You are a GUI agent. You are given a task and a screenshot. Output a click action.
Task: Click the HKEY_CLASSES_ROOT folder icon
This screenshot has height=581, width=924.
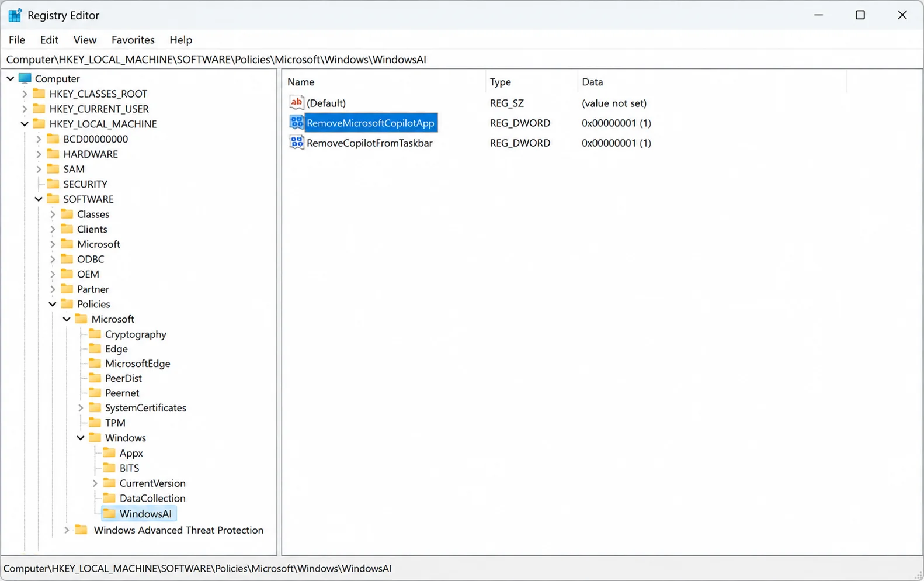39,94
